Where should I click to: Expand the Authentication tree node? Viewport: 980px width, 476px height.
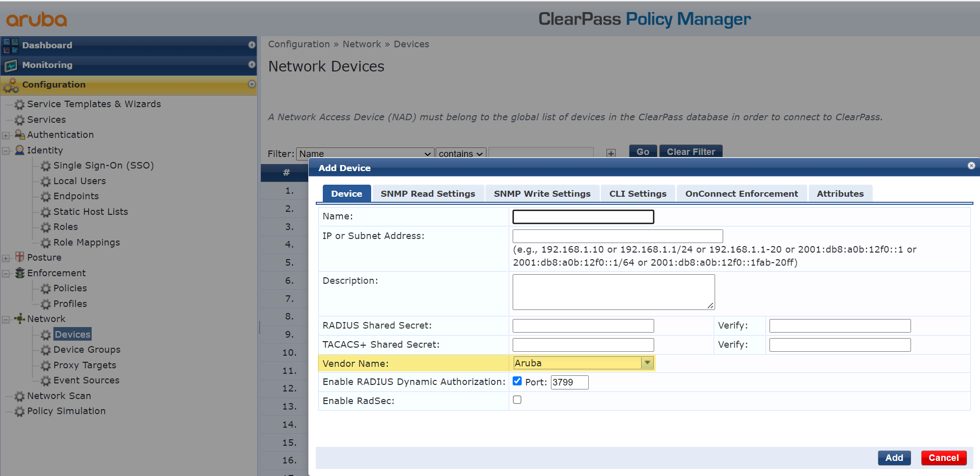pos(6,135)
